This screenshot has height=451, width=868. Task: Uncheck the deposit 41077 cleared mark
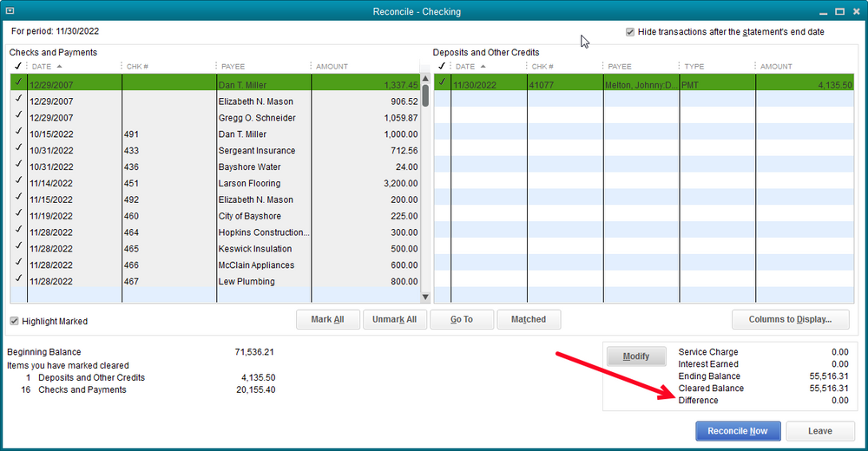point(442,82)
